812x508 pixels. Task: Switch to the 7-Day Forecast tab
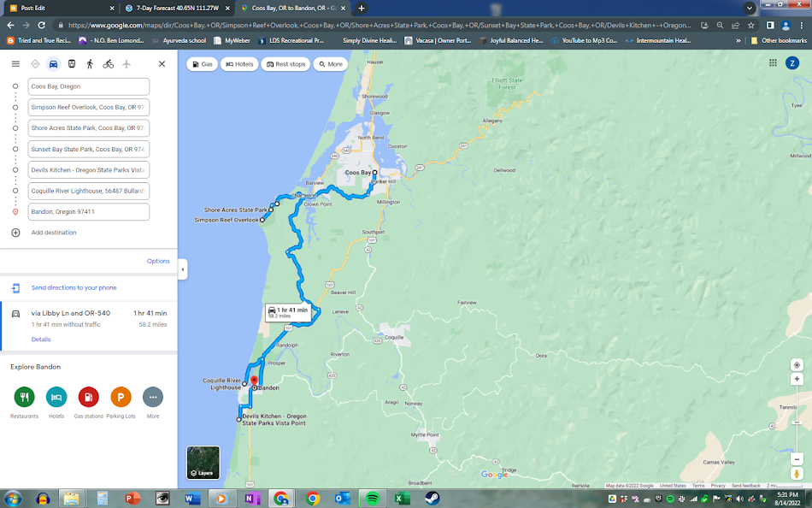177,9
